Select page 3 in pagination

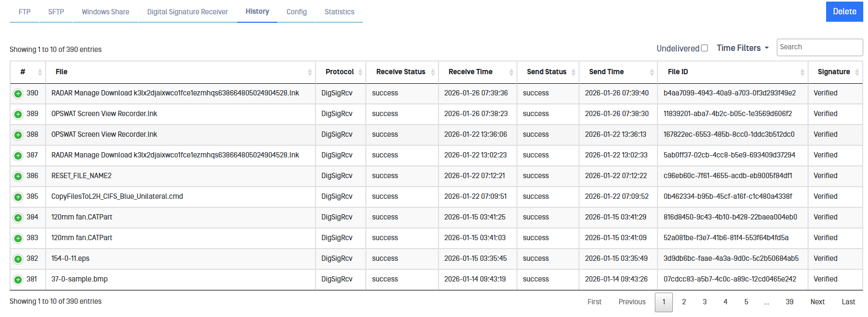(x=704, y=302)
